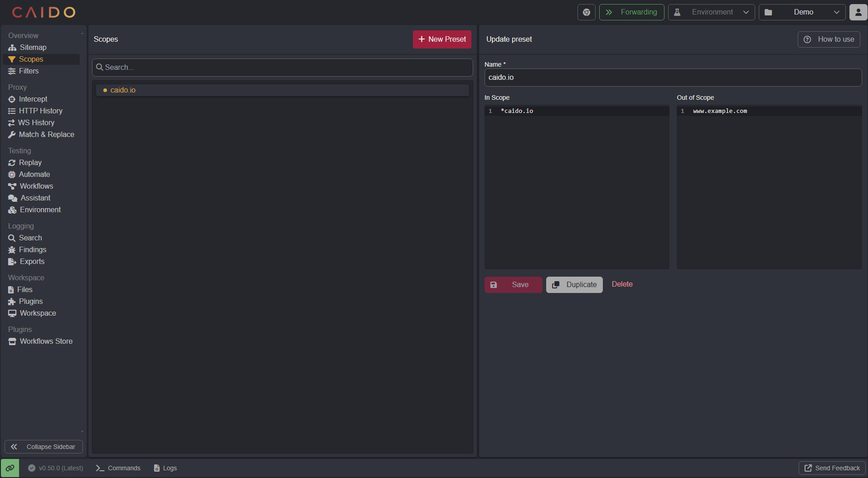Select the Replay testing tool
This screenshot has width=868, height=478.
point(30,162)
